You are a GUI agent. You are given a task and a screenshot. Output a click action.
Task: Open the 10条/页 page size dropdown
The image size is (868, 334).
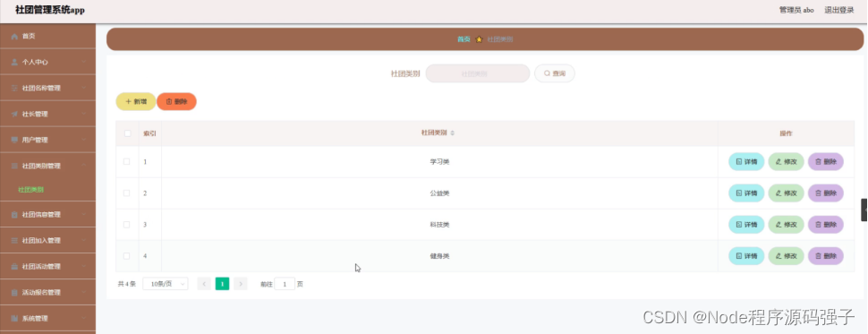click(x=166, y=284)
